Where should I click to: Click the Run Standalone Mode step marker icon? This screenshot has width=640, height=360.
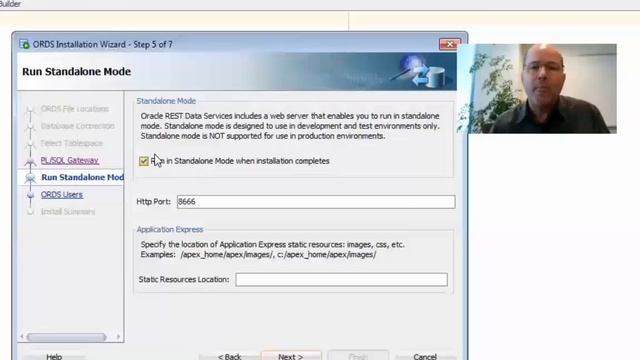click(x=30, y=178)
